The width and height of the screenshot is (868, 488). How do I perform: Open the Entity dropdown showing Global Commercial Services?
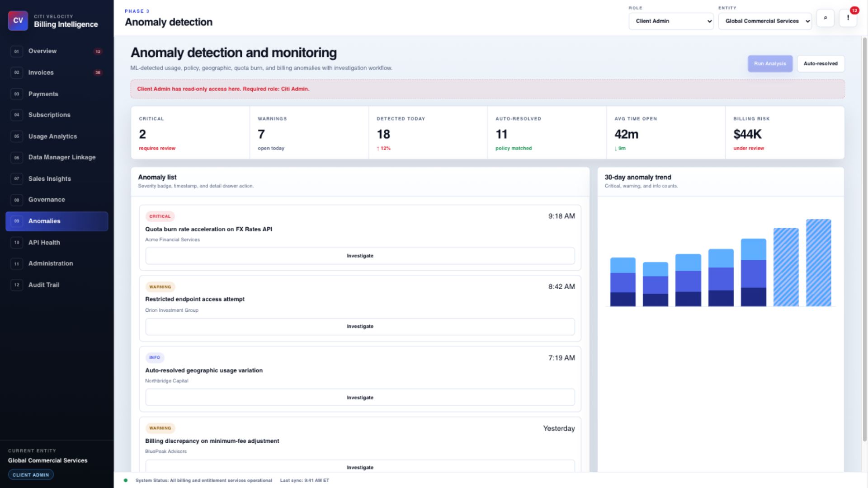tap(765, 21)
